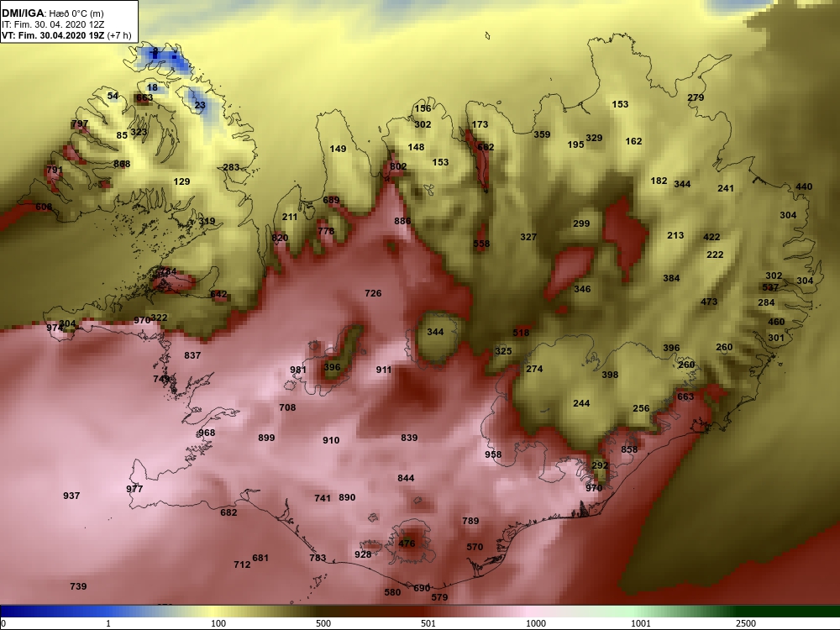Click the colorbar label '501'

428,623
